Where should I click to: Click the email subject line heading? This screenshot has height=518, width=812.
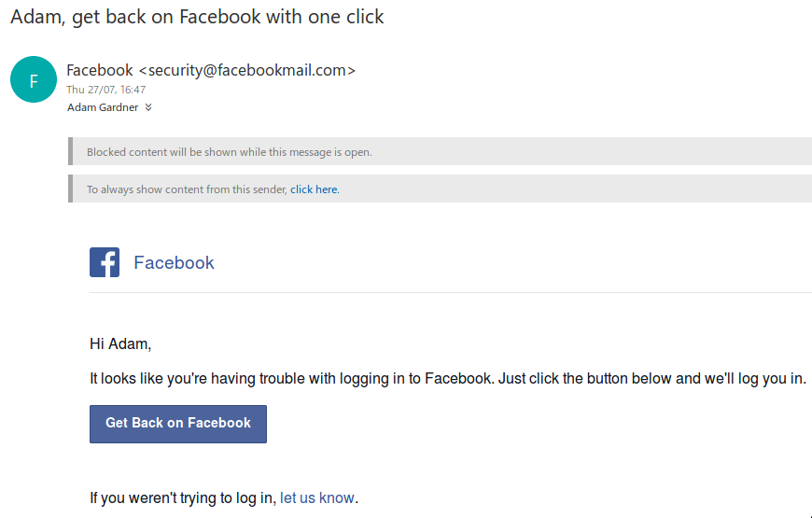(x=197, y=17)
